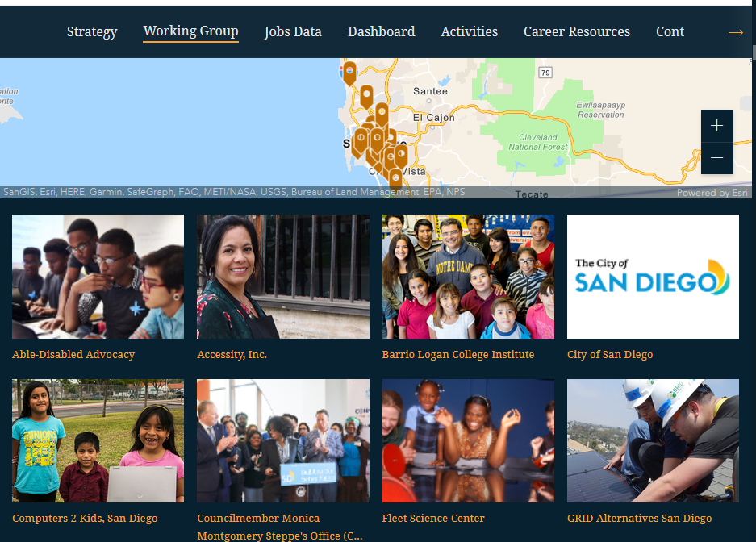Click the City of San Diego logo thumbnail
Viewport: 756px width, 542px height.
click(653, 277)
